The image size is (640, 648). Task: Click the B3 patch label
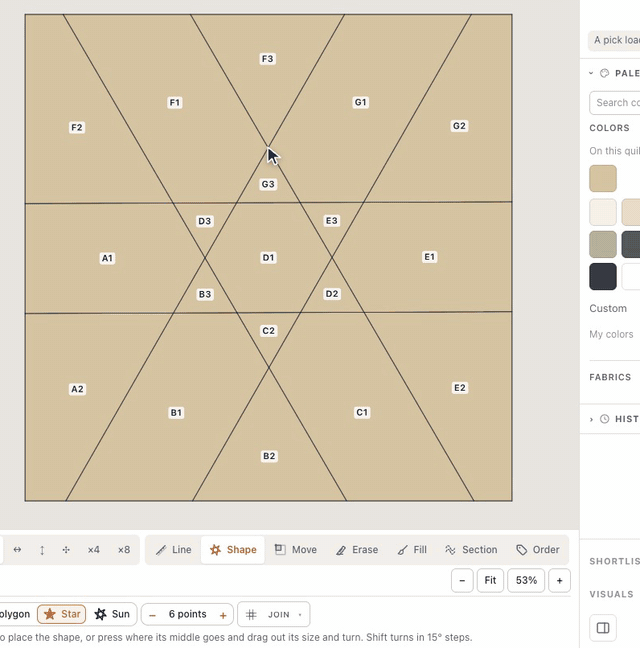click(205, 294)
